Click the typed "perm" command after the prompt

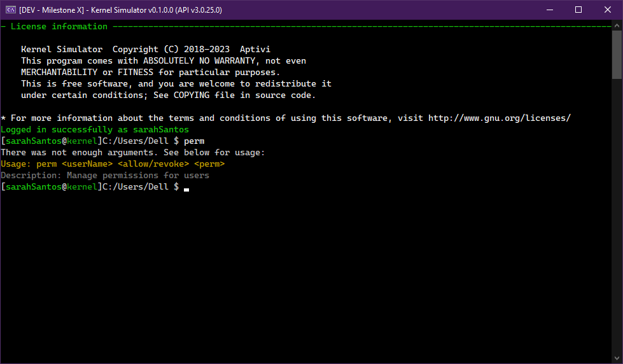(194, 141)
